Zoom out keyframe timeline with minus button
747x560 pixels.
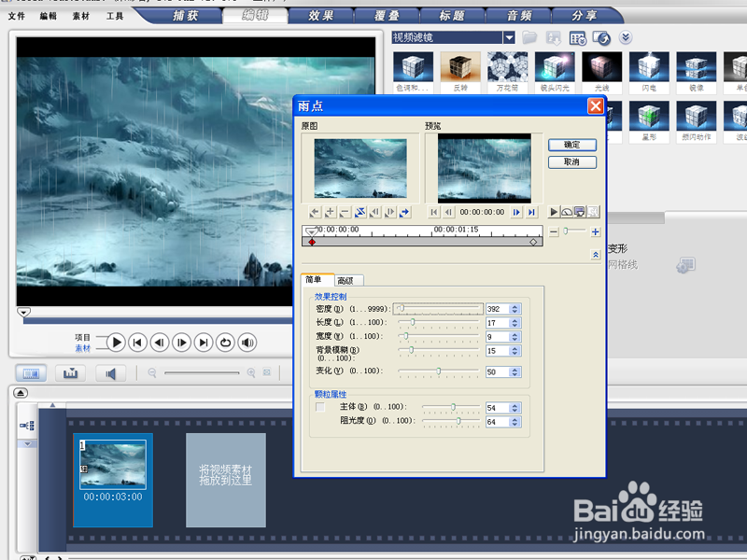pyautogui.click(x=554, y=232)
